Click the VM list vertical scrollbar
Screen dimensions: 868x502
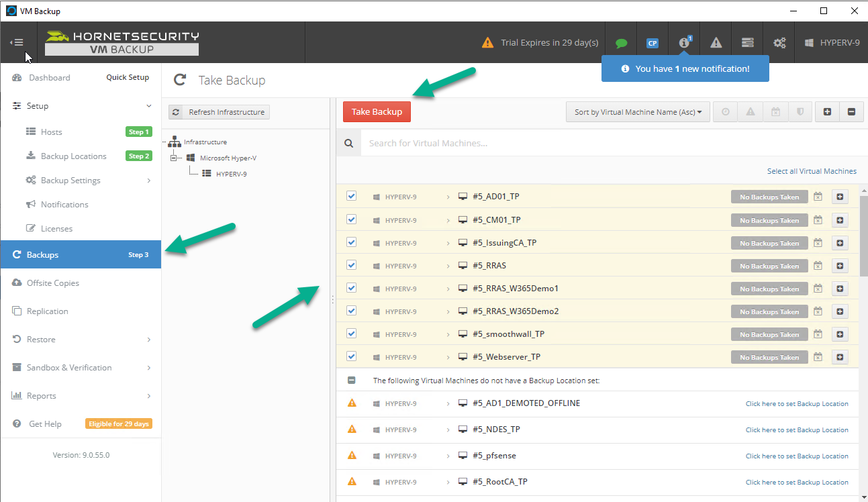pos(863,236)
